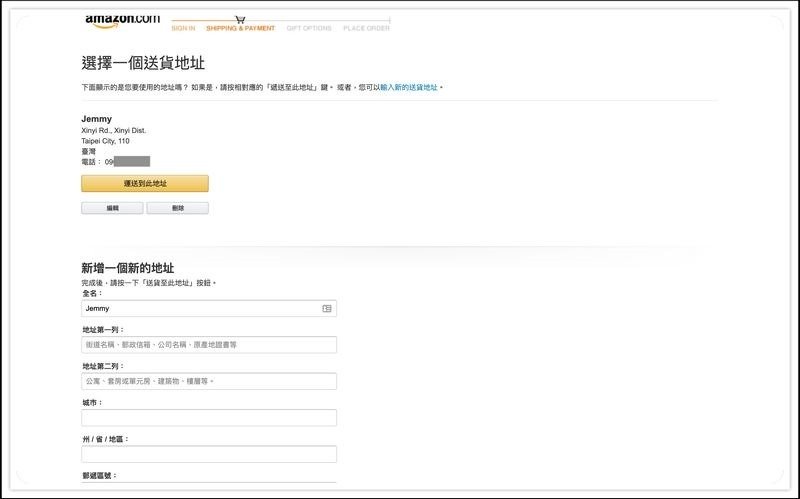Click the 刪除 button for Jemmy's address
The image size is (800, 499).
coord(178,208)
